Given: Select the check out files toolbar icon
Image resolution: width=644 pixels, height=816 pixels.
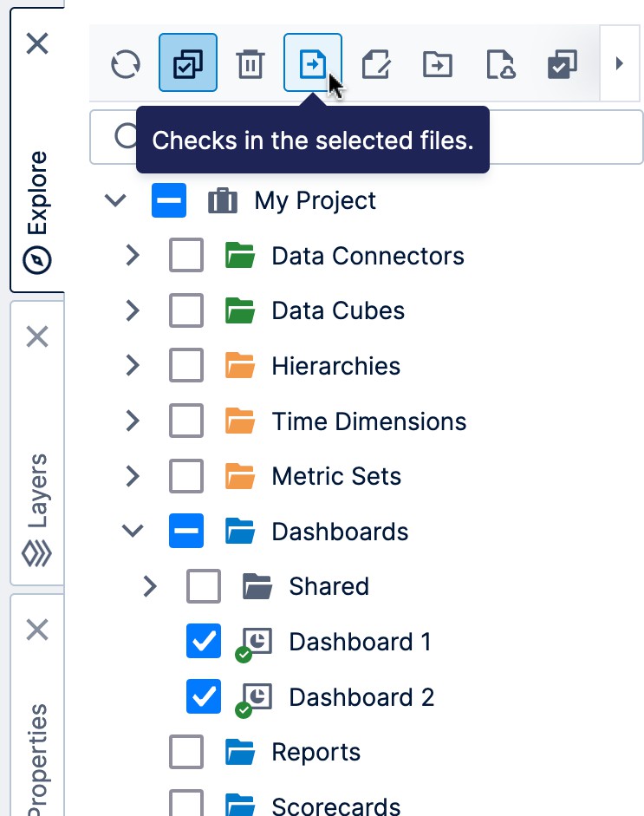Looking at the screenshot, I should pos(187,62).
